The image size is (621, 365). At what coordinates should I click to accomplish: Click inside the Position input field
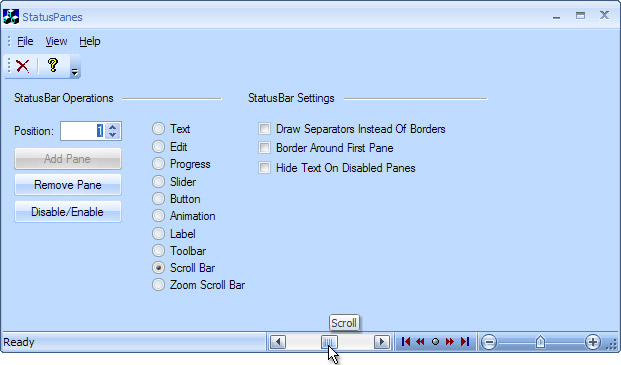click(82, 131)
